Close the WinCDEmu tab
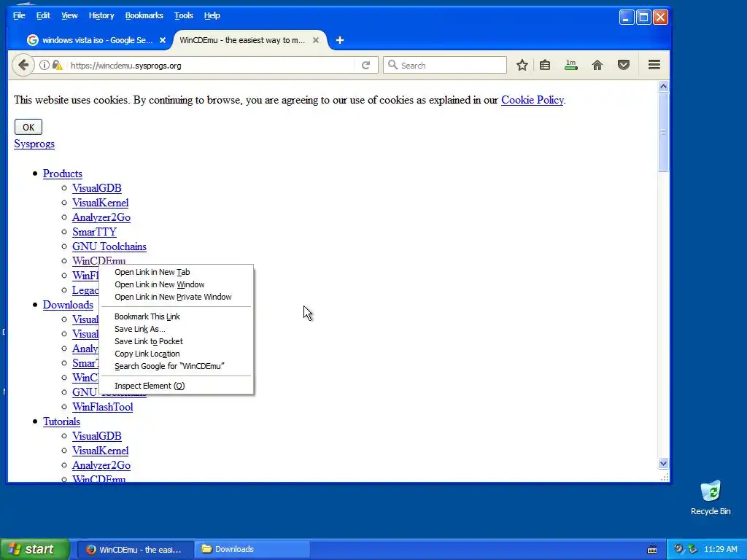Viewport: 747px width, 560px height. 315,41
